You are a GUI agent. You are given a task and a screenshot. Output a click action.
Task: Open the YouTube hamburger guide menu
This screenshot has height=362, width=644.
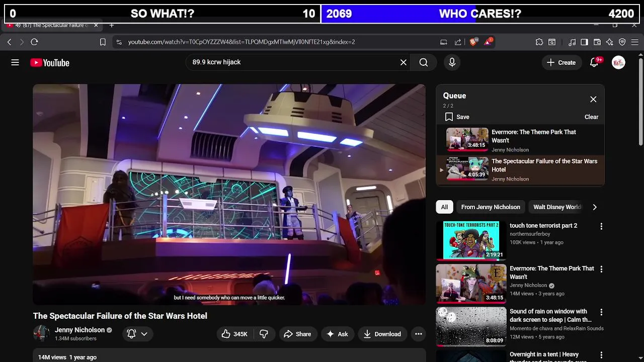click(x=15, y=62)
